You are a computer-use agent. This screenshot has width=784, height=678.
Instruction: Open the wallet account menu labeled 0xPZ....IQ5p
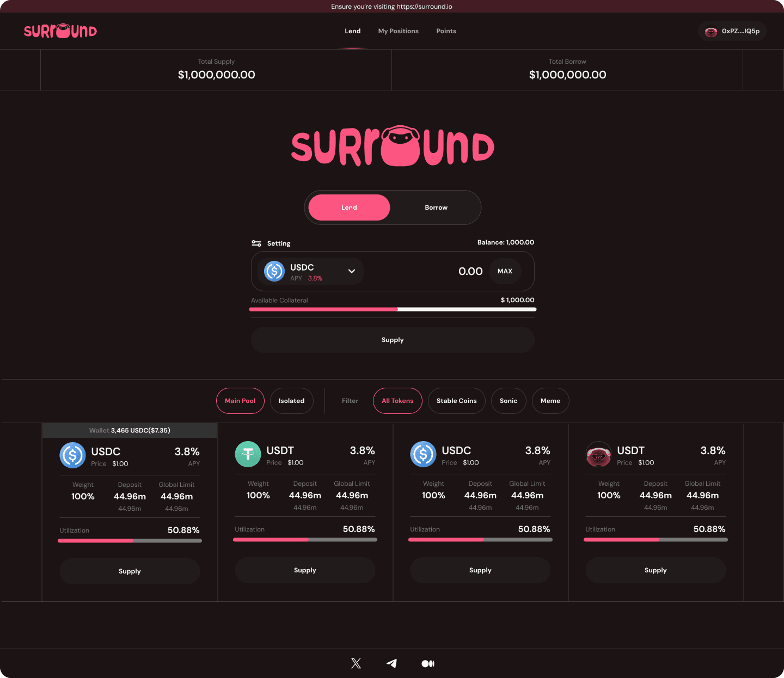pos(732,31)
